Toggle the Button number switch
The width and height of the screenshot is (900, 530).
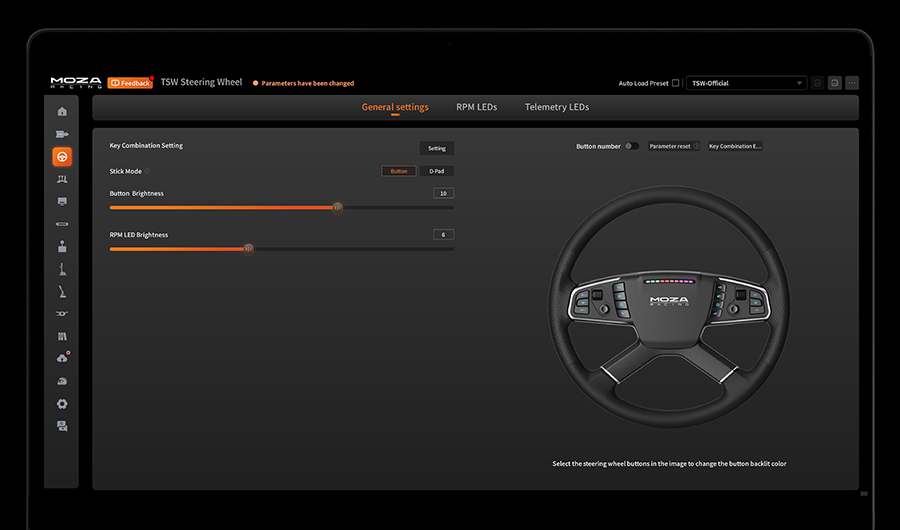click(x=631, y=146)
